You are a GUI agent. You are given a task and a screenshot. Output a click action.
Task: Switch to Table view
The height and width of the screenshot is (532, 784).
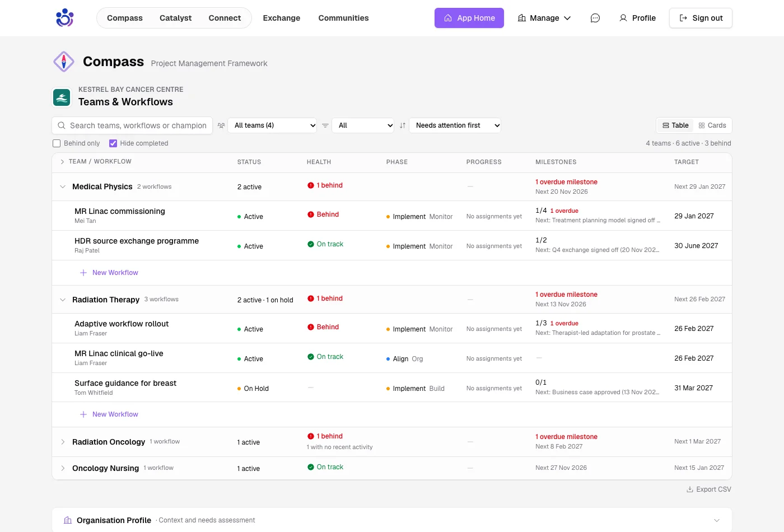pos(675,125)
